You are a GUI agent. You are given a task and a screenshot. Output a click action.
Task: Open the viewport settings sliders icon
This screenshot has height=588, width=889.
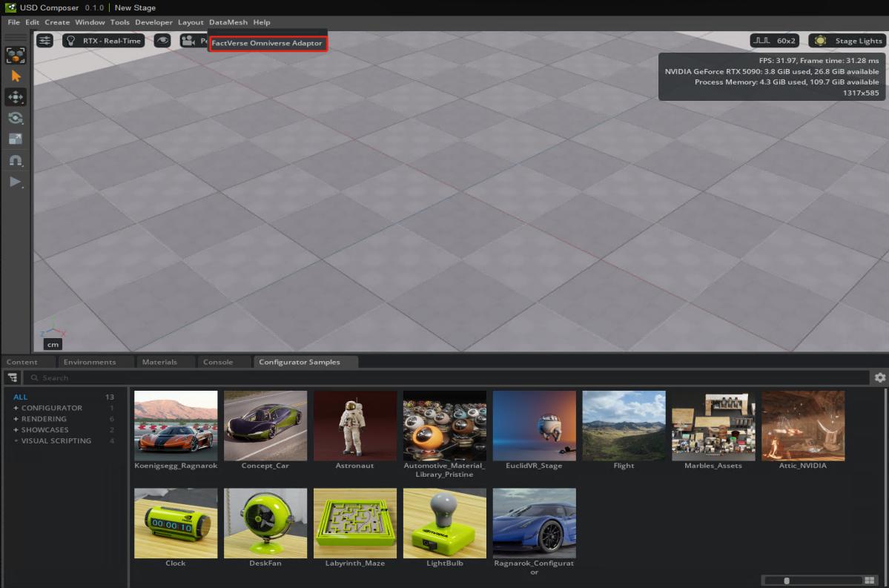[x=44, y=41]
